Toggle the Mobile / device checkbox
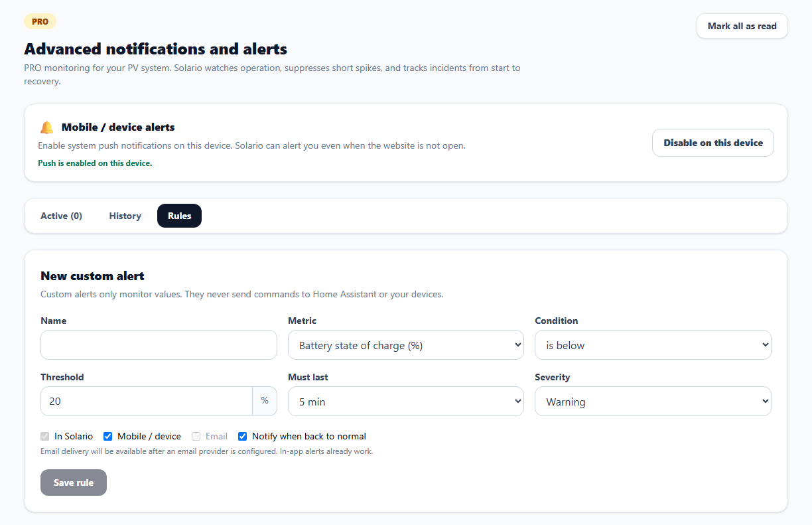Viewport: 812px width, 525px height. (107, 437)
